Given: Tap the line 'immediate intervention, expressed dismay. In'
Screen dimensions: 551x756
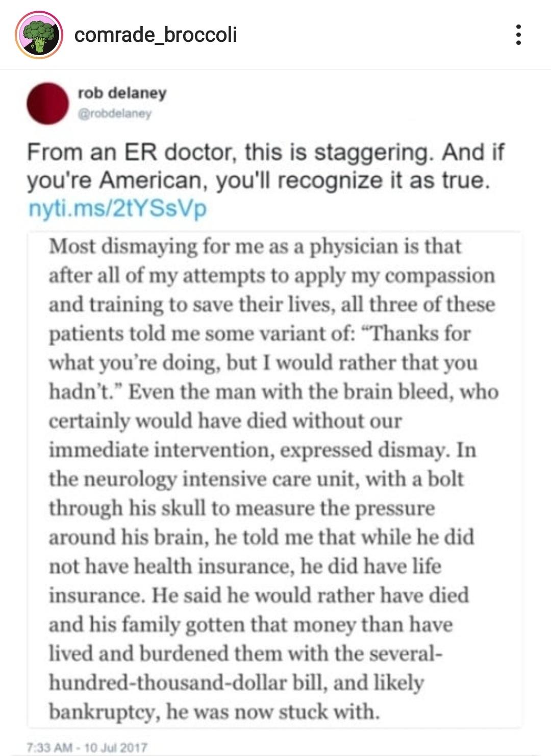Looking at the screenshot, I should click(263, 450).
